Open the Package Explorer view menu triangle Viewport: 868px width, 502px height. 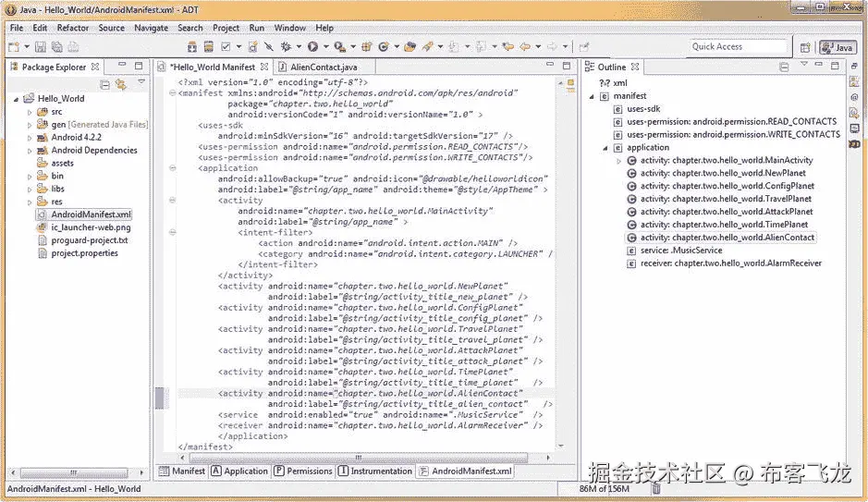[x=141, y=82]
